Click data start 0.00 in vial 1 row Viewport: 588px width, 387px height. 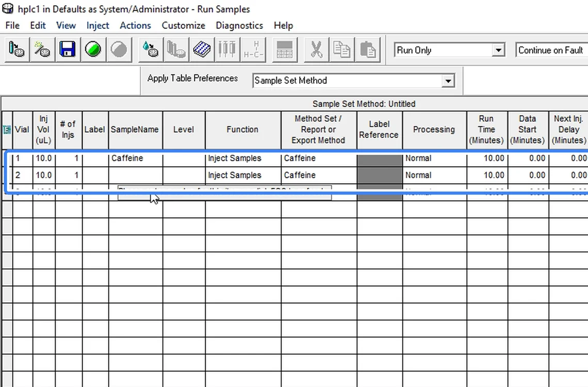(x=528, y=158)
